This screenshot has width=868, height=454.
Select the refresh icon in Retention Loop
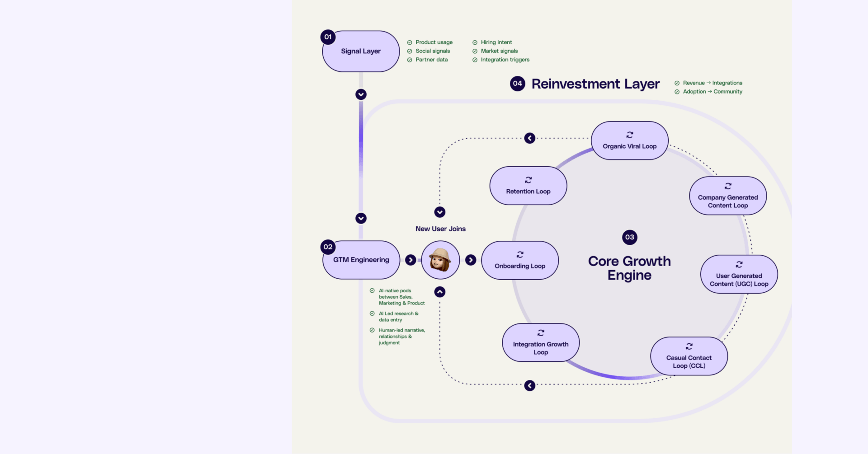pos(528,179)
